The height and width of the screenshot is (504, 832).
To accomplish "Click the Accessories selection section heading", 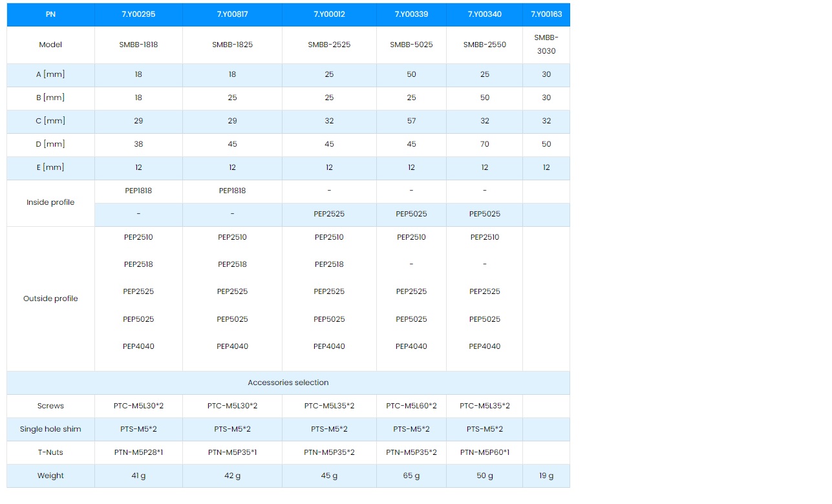I will point(288,383).
